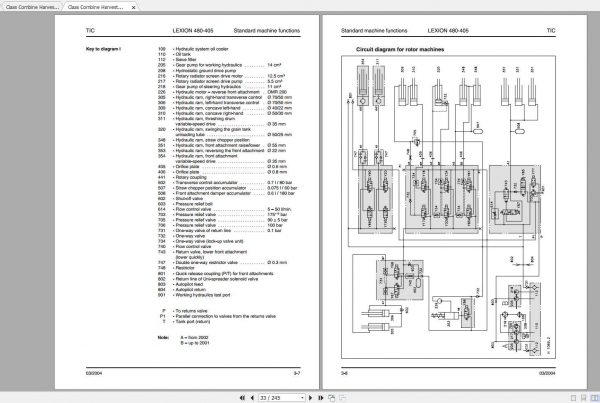Go to the previous page

tap(252, 398)
